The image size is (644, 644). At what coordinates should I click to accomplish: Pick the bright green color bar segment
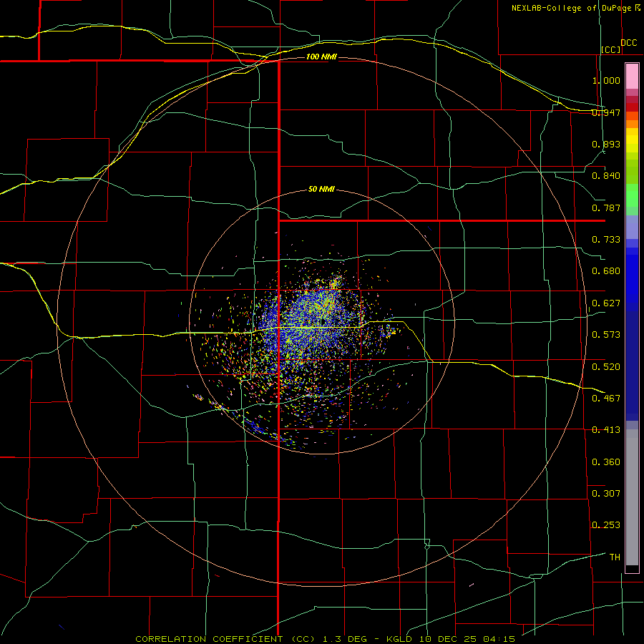point(632,195)
